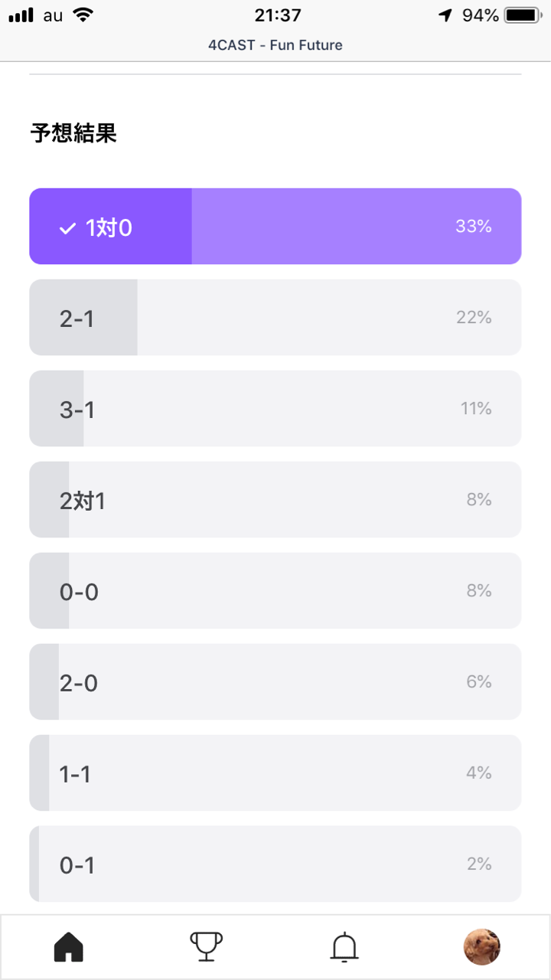The image size is (551, 980).
Task: Tap the battery status icon
Action: (x=523, y=15)
